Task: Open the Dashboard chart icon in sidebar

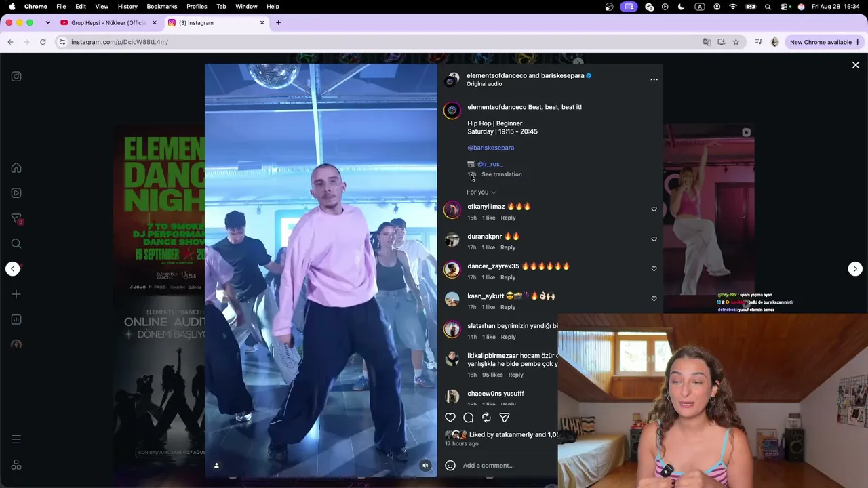Action: click(16, 319)
